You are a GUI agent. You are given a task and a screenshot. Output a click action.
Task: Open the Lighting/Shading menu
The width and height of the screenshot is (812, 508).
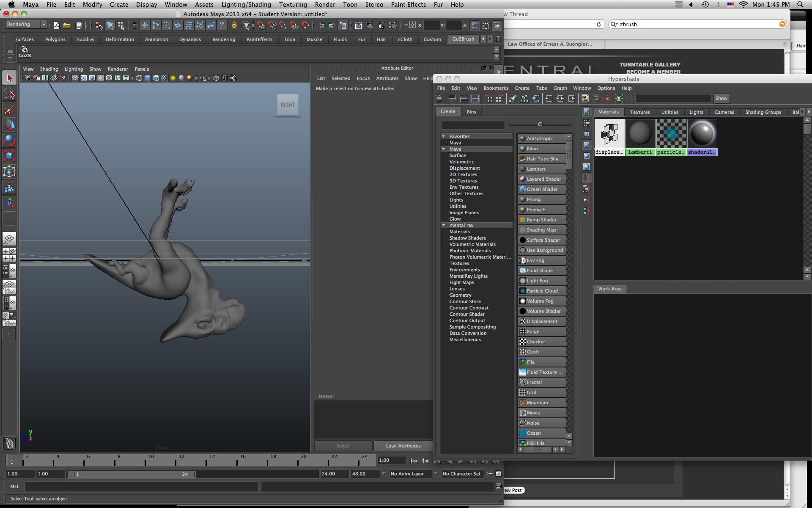(x=246, y=5)
